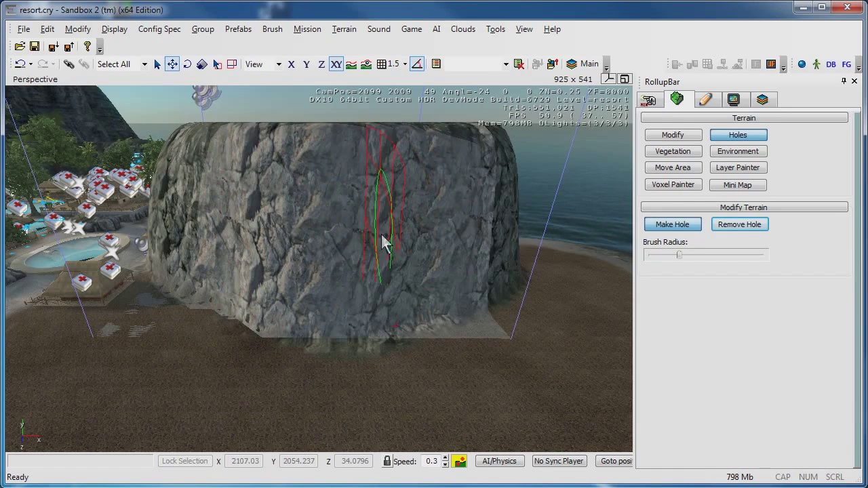Click the Save level floppy disk icon

pos(35,47)
